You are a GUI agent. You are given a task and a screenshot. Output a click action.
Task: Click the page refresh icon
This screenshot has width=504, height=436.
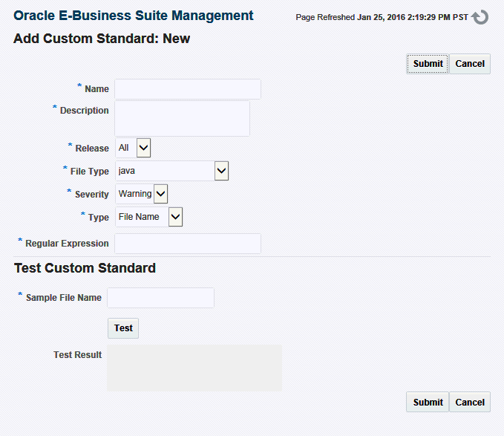pos(480,17)
